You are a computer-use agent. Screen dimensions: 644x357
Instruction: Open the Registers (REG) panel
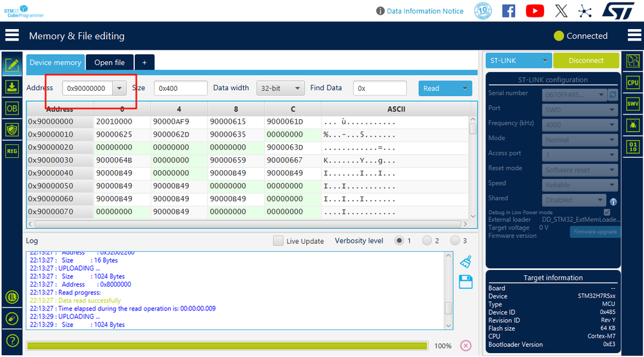12,151
